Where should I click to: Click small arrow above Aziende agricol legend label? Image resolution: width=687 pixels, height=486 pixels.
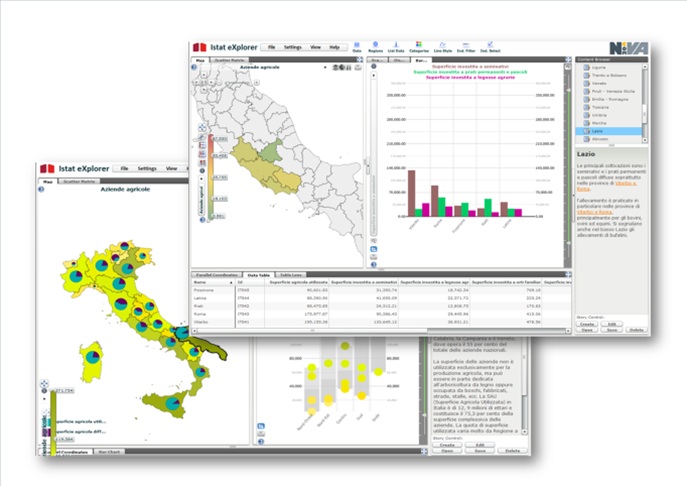[202, 179]
